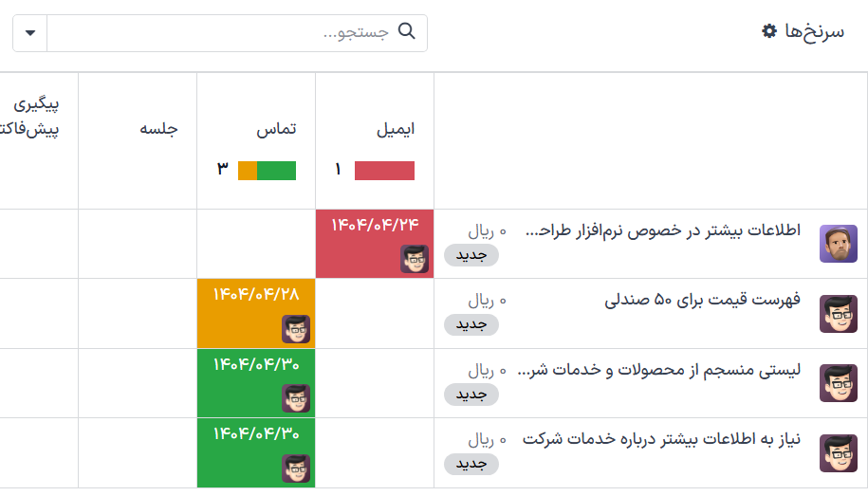Open lead اطلاعات بیشتر در خصوص نرم‌افزار
The height and width of the screenshot is (496, 868).
(x=662, y=230)
